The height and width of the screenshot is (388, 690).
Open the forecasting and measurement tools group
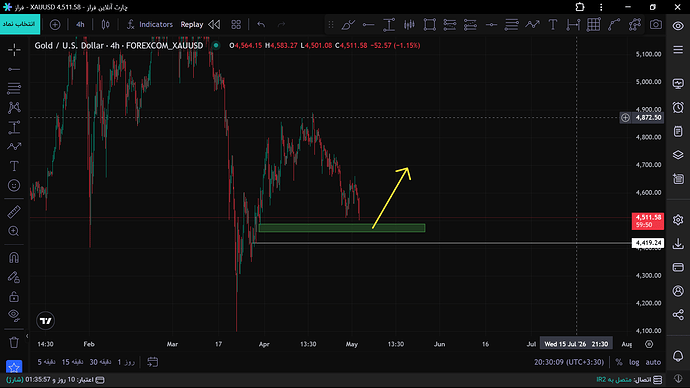14,128
